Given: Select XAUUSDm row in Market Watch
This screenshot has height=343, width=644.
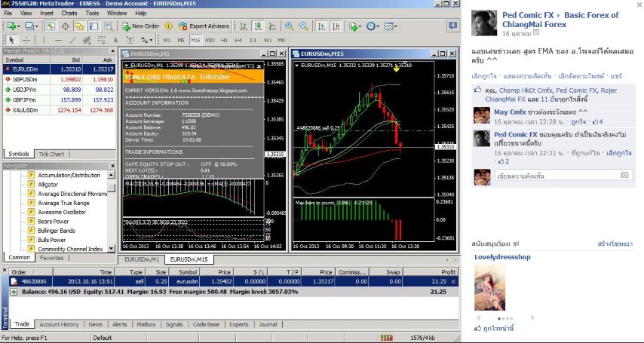Looking at the screenshot, I should click(59, 111).
